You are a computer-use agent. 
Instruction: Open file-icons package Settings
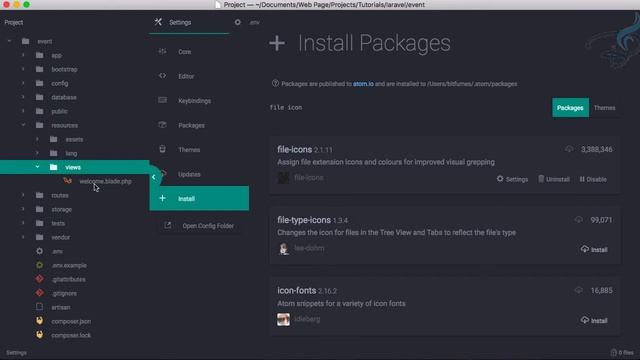pos(512,179)
